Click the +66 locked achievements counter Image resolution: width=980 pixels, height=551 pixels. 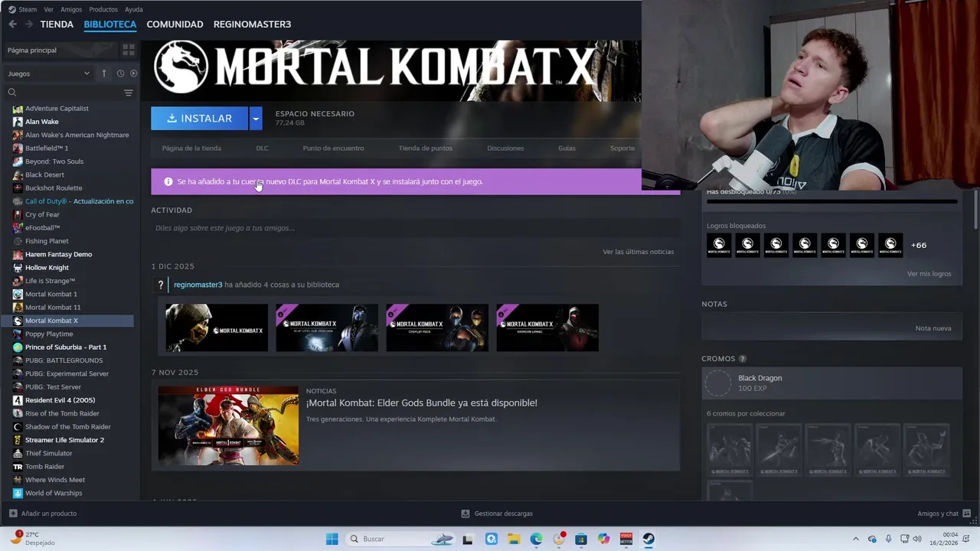(x=919, y=245)
